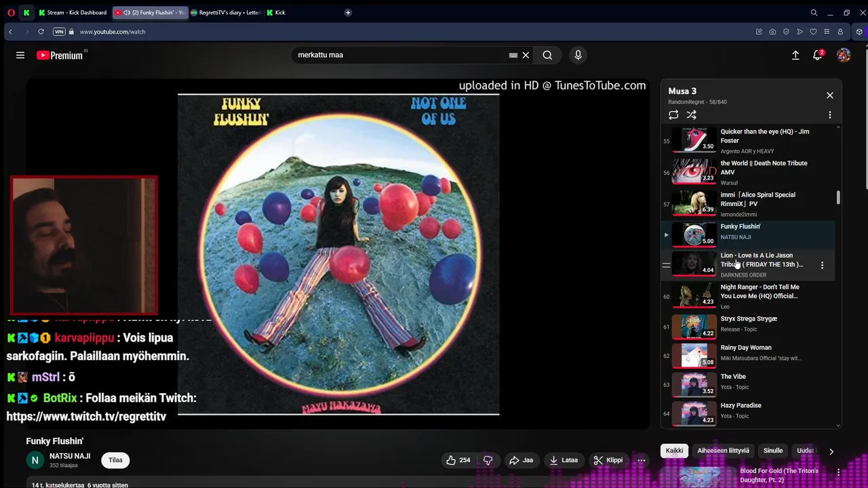868x488 pixels.
Task: Subscribe with the Tilaa button
Action: [x=116, y=460]
